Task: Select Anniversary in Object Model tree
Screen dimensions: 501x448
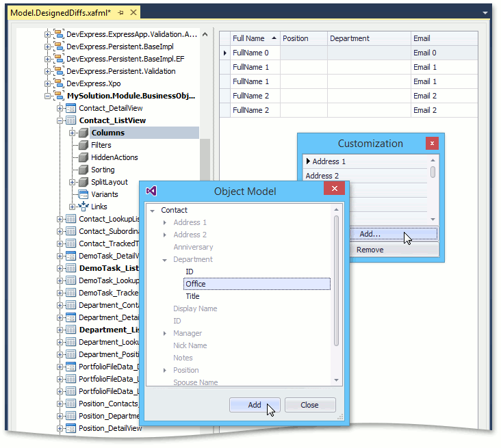Action: [193, 247]
